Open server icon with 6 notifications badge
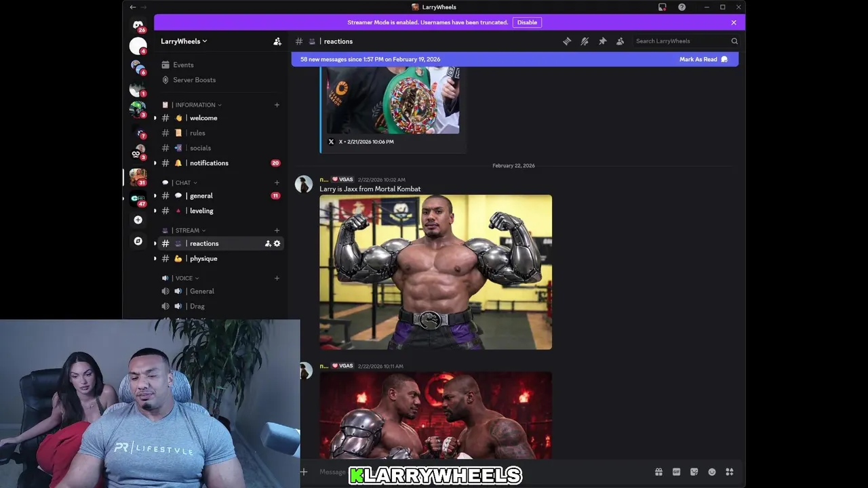 (138, 67)
